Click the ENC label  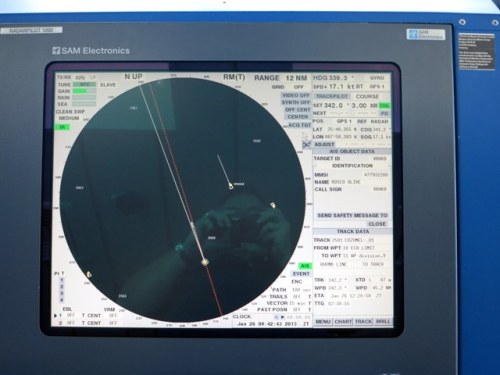tap(297, 282)
